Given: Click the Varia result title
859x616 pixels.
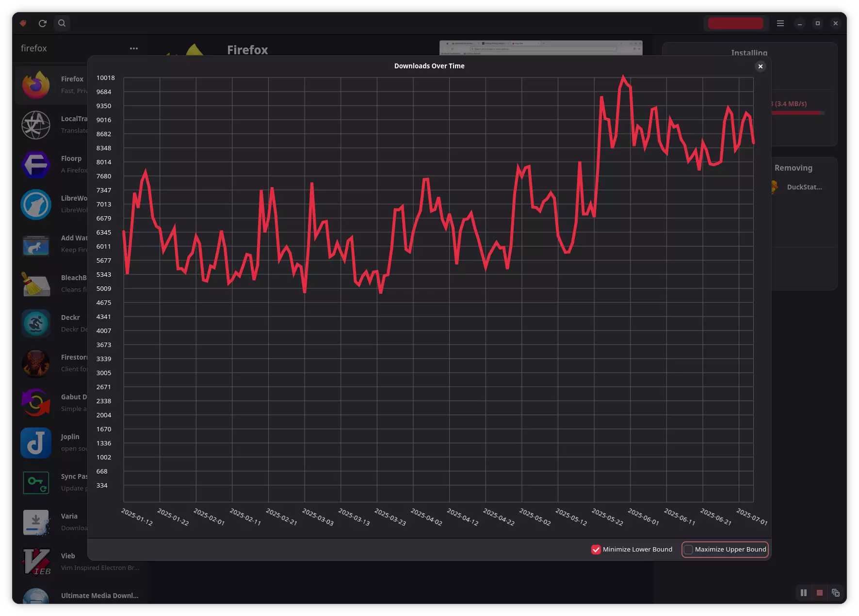Looking at the screenshot, I should (69, 516).
